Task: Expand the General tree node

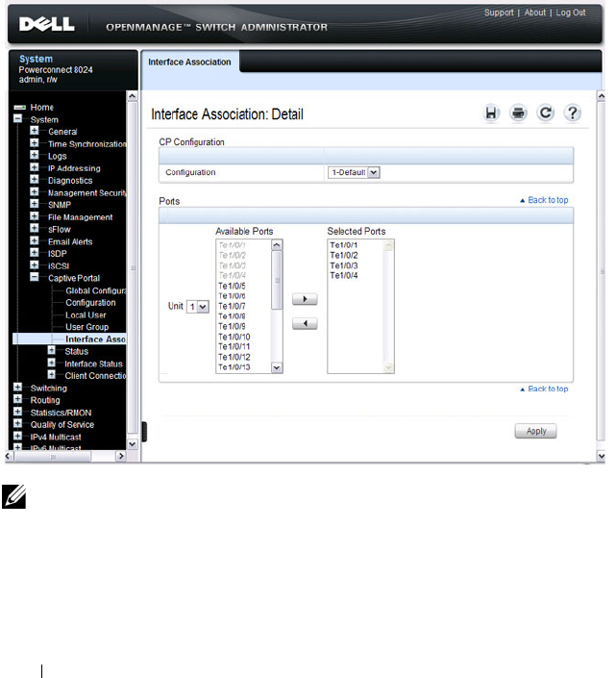Action: point(35,131)
